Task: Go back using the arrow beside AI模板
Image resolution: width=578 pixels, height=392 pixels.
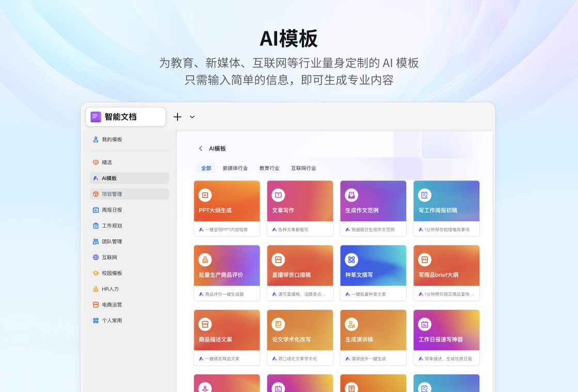Action: pyautogui.click(x=201, y=149)
